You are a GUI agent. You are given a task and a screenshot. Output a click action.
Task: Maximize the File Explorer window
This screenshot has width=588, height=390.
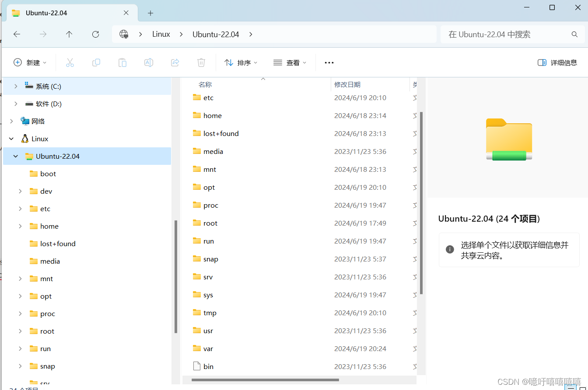click(x=552, y=7)
